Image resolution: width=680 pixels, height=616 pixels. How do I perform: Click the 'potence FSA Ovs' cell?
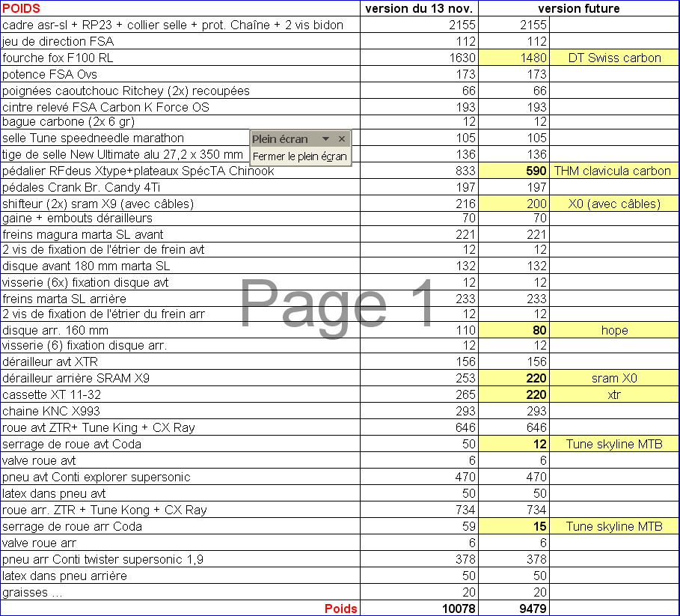180,74
